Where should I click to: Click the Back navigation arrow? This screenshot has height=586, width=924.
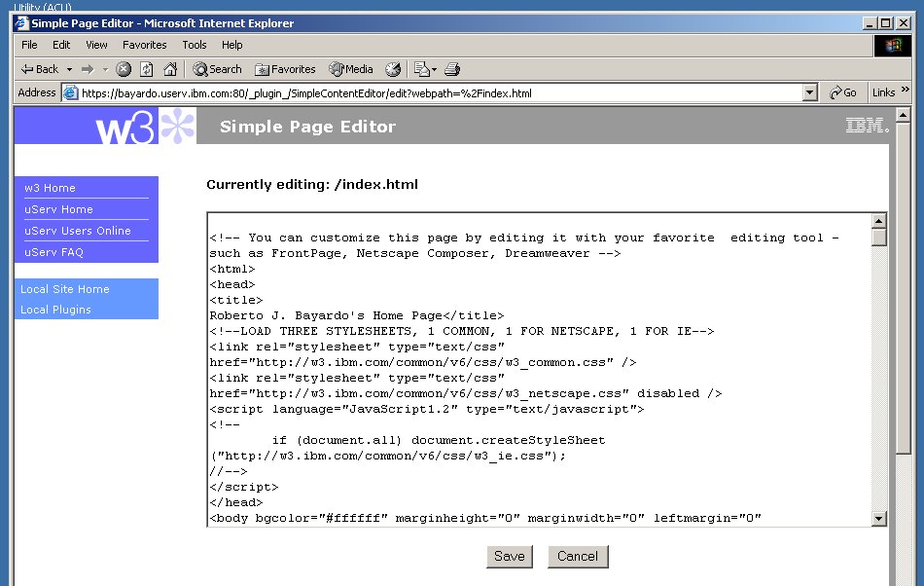[x=39, y=69]
